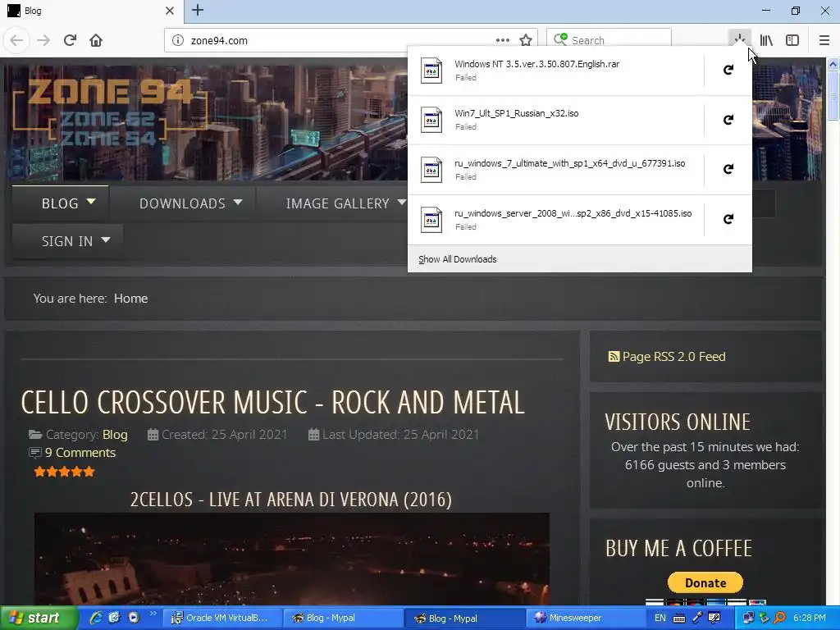840x630 pixels.
Task: Click the calendar icon beside Last Updated
Action: tap(314, 435)
